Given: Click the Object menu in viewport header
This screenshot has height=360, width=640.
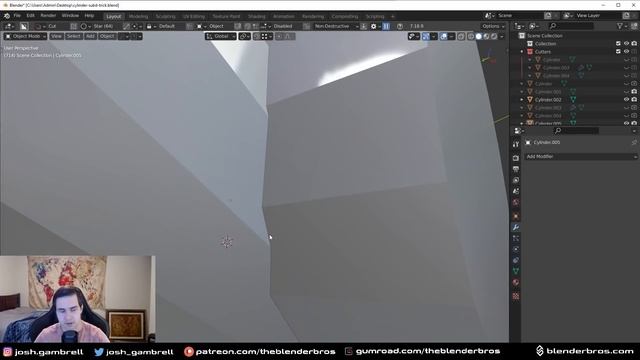Looking at the screenshot, I should (x=107, y=36).
